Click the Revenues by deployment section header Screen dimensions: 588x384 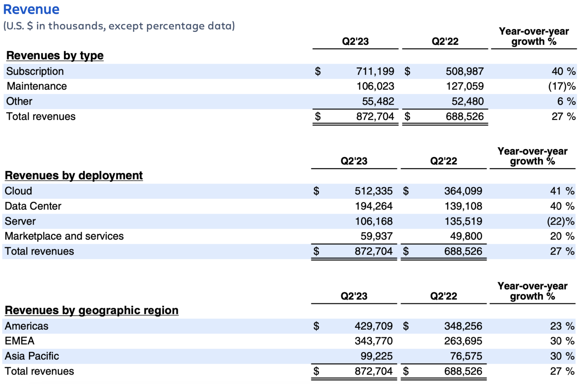73,175
